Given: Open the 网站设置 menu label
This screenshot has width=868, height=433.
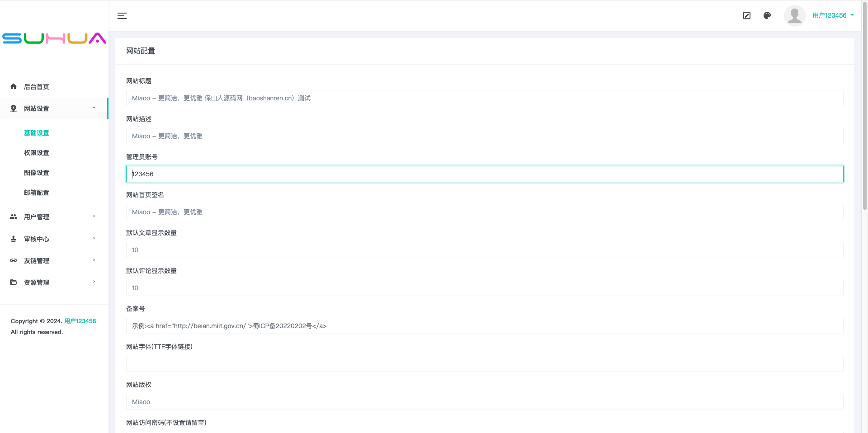Looking at the screenshot, I should pyautogui.click(x=37, y=108).
